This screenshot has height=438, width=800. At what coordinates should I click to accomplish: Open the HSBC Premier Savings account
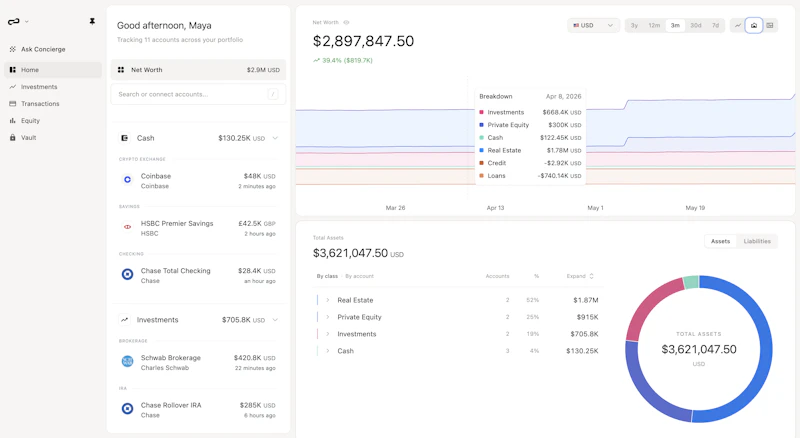coord(198,228)
